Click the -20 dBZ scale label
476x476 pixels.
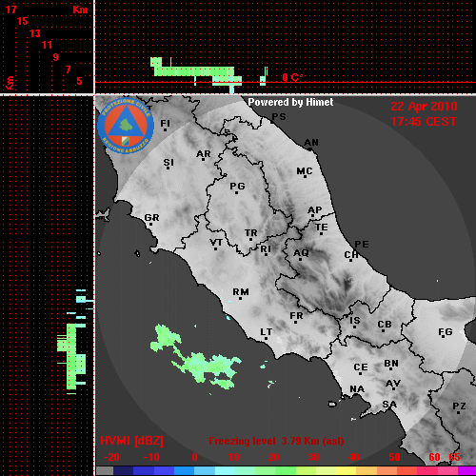point(111,457)
